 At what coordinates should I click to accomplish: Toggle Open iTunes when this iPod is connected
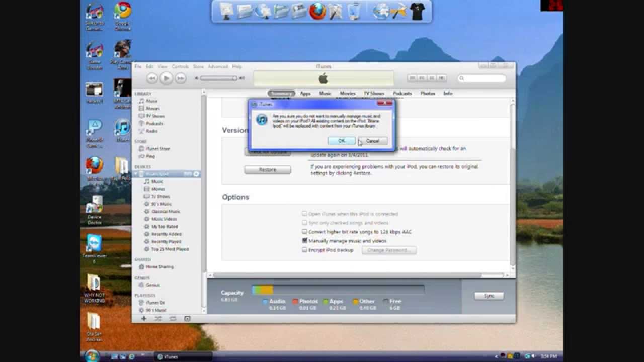304,214
